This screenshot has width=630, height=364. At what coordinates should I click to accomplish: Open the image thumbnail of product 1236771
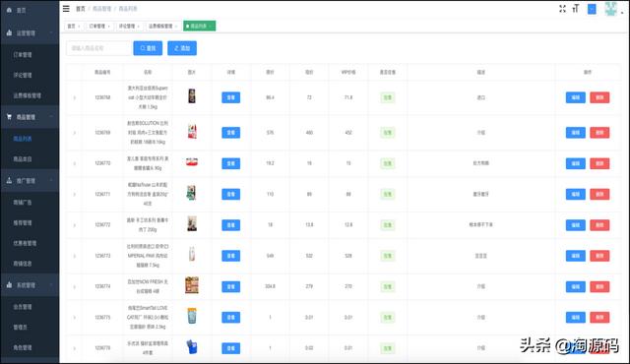coord(192,193)
